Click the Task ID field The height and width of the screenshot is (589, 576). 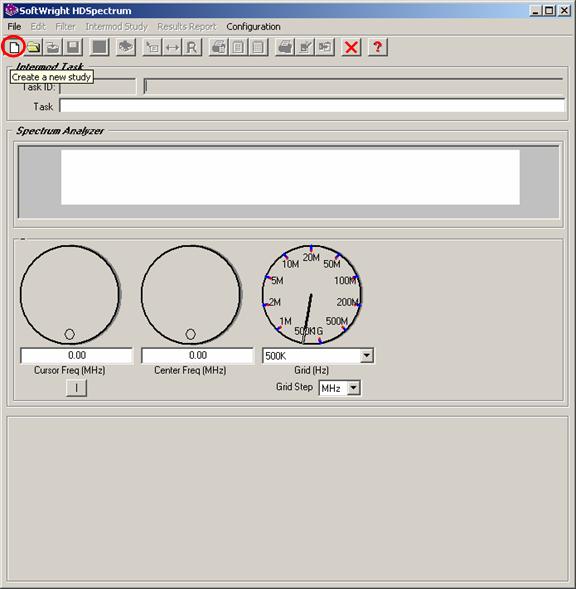point(98,87)
